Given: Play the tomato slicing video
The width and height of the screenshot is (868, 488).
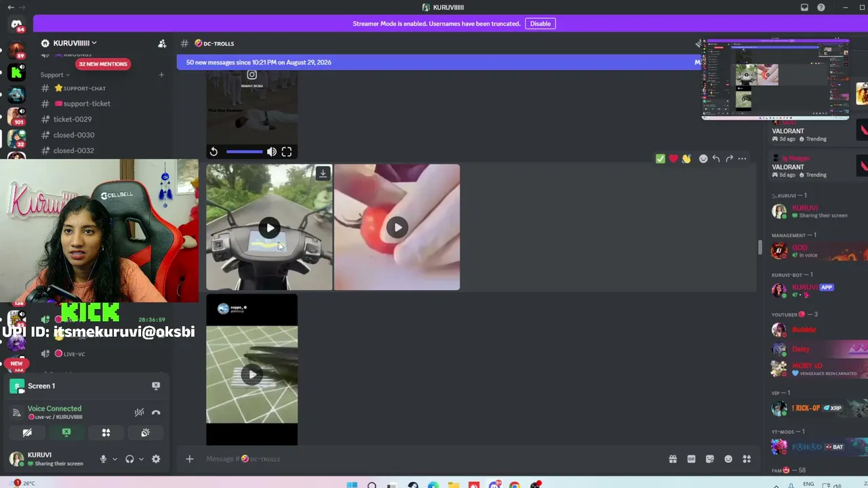Looking at the screenshot, I should tap(397, 228).
